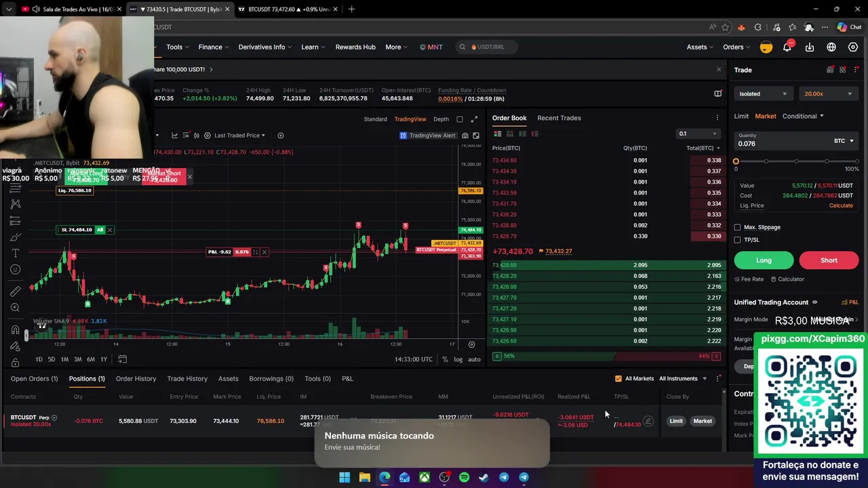The image size is (868, 488).
Task: Select the brush drawing tool
Action: click(x=15, y=237)
